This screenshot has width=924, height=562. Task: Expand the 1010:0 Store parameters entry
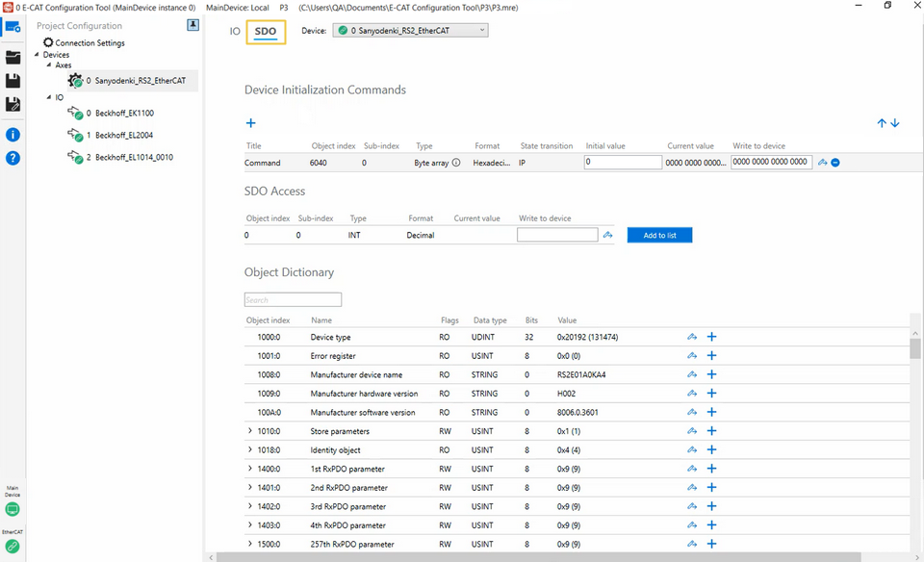pos(250,431)
